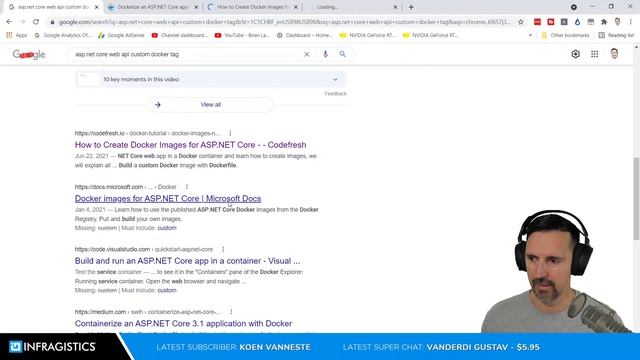Click View all videos button
The image size is (640, 360).
211,105
